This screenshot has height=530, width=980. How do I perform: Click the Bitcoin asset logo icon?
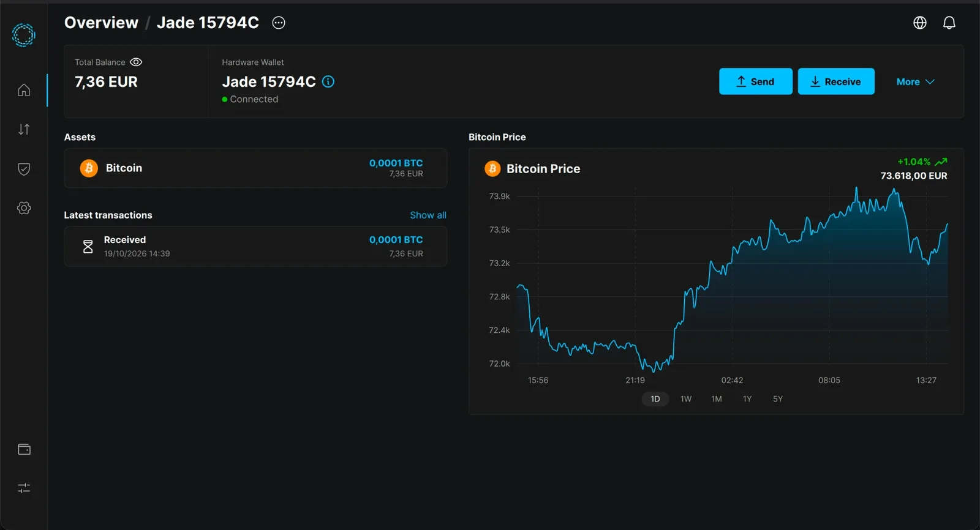(x=89, y=168)
